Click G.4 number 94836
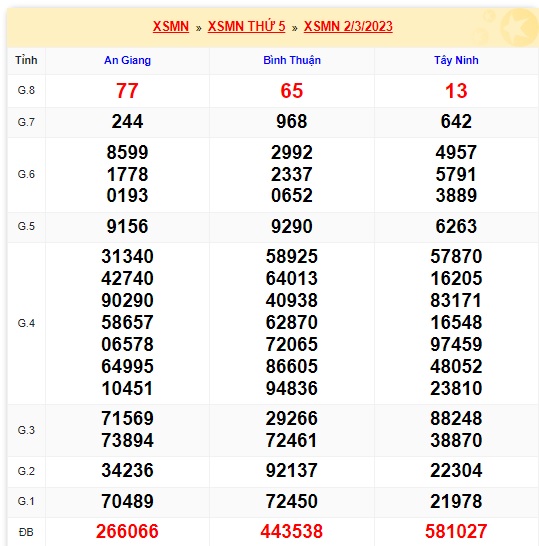Screen dimensions: 539x546 tap(292, 388)
